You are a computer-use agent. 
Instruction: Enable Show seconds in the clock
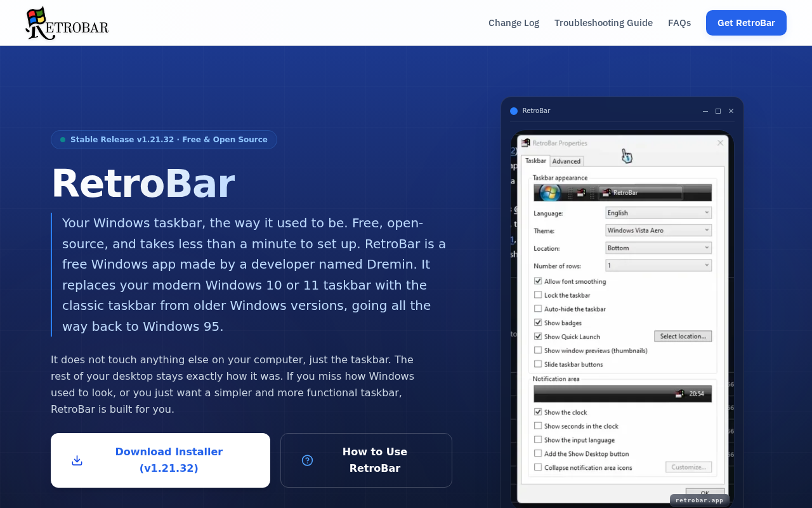[x=538, y=426]
